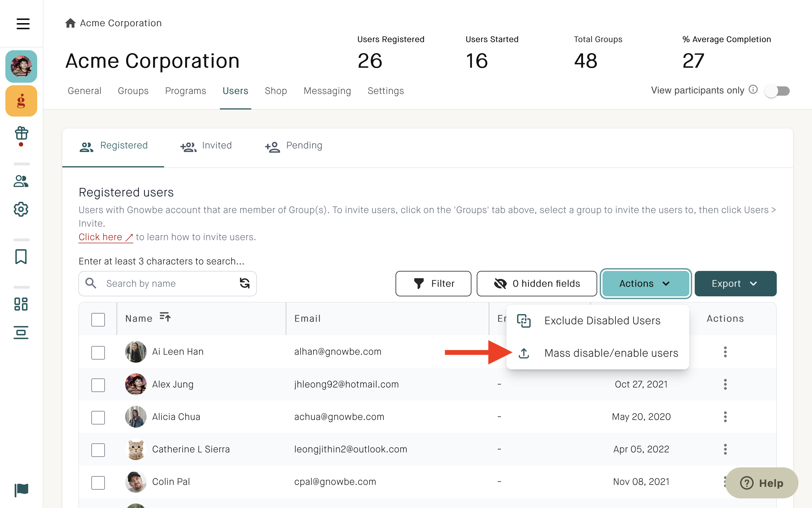The width and height of the screenshot is (812, 508).
Task: Click the date May 20, 2020
Action: 641,417
